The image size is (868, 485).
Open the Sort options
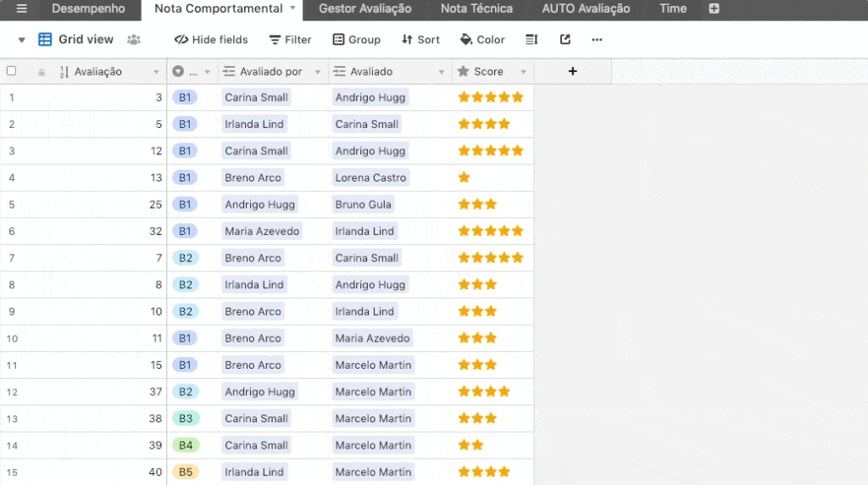(420, 39)
